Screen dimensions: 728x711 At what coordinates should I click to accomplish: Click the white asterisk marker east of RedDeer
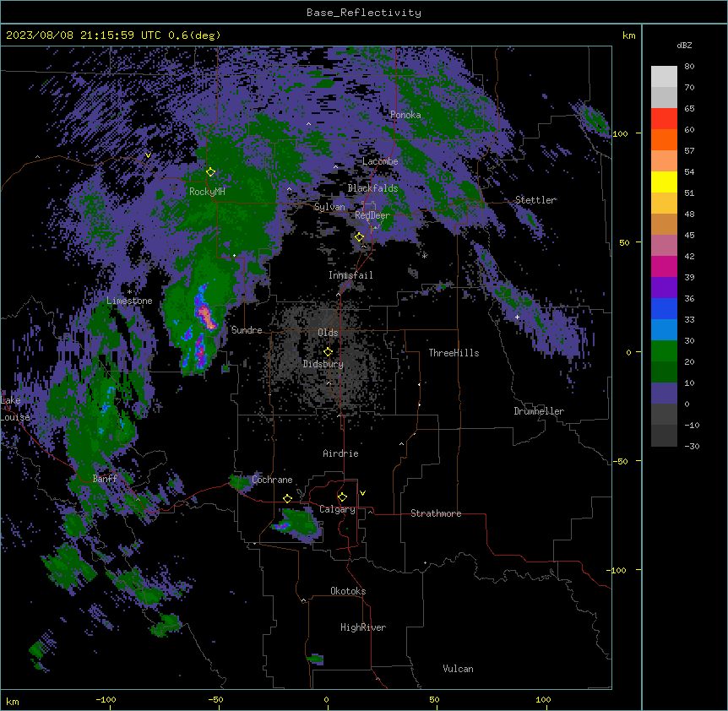pos(424,256)
